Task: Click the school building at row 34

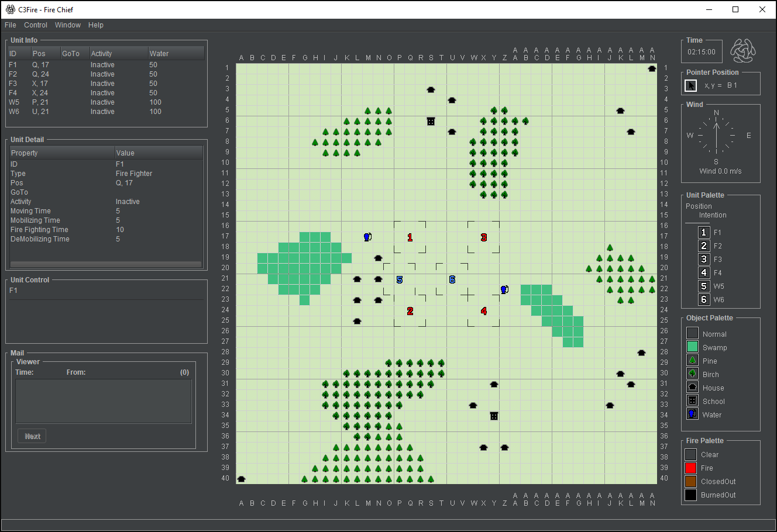Action: 494,416
